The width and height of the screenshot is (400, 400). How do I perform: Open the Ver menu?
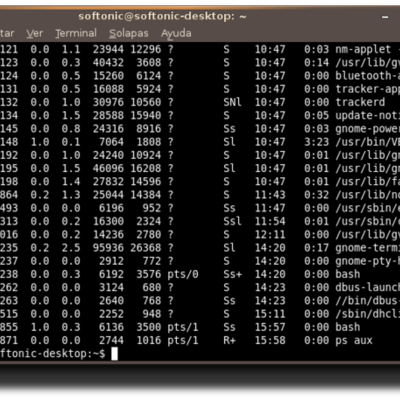[35, 33]
